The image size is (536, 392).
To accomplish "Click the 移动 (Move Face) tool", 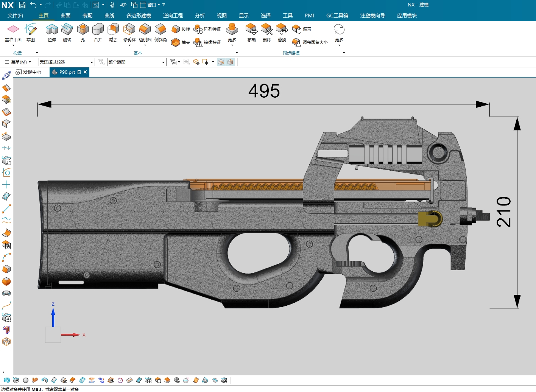I will click(x=251, y=33).
